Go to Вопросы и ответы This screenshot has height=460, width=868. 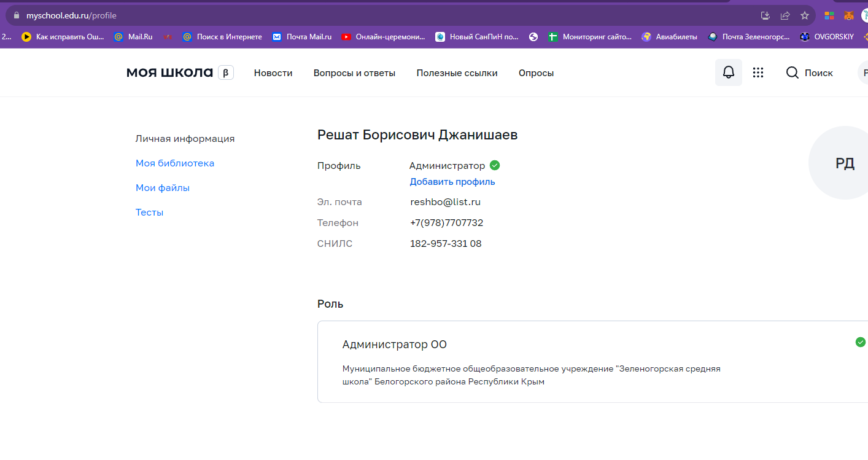354,73
